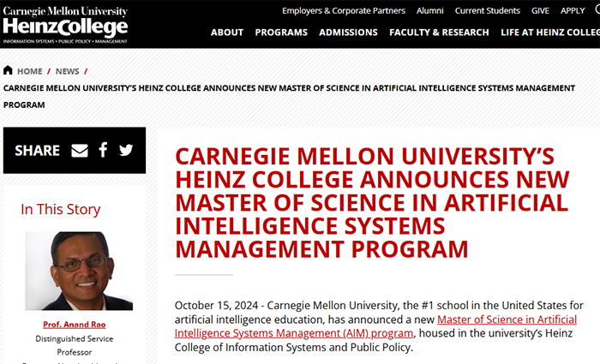Click the APPLY link

pyautogui.click(x=573, y=10)
